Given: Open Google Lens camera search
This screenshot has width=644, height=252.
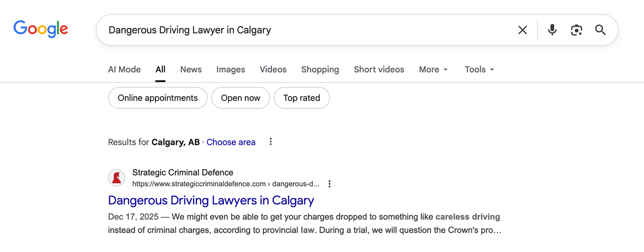Looking at the screenshot, I should [576, 30].
